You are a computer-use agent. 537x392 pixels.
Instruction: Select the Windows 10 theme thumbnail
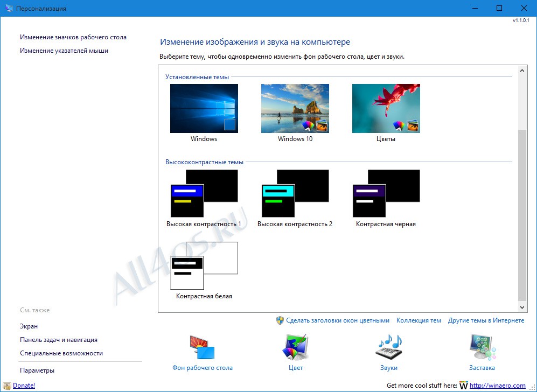(x=295, y=109)
